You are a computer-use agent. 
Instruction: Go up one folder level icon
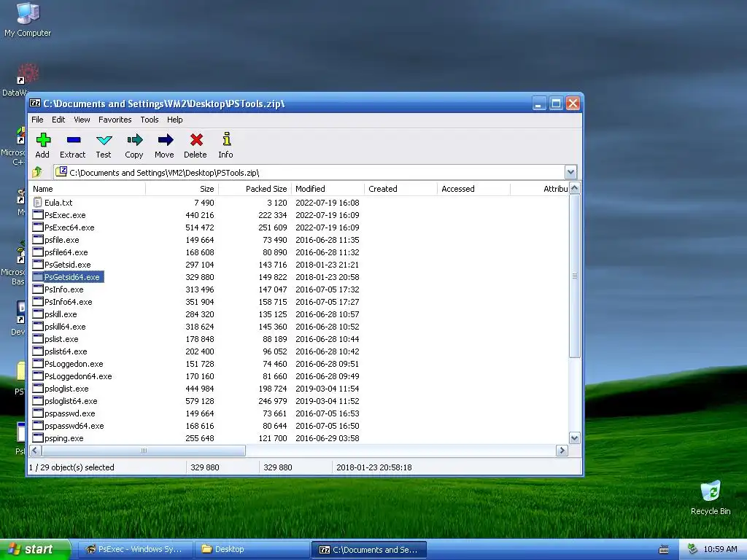coord(37,172)
